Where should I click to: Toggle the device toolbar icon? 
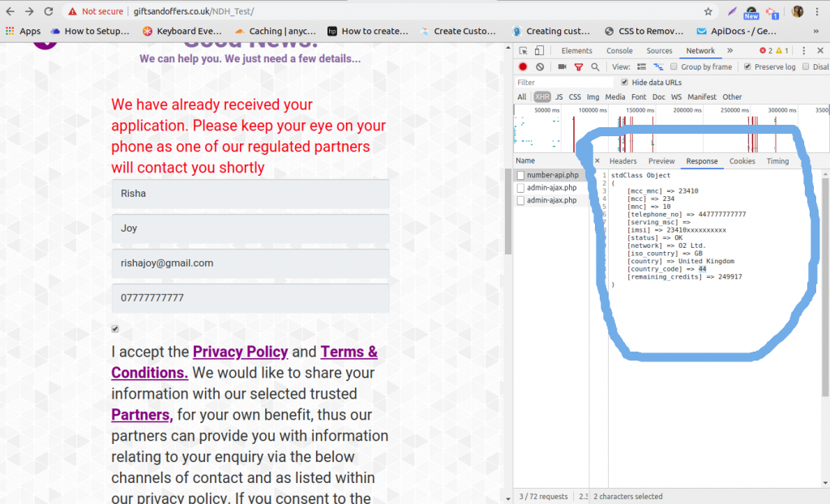point(540,51)
